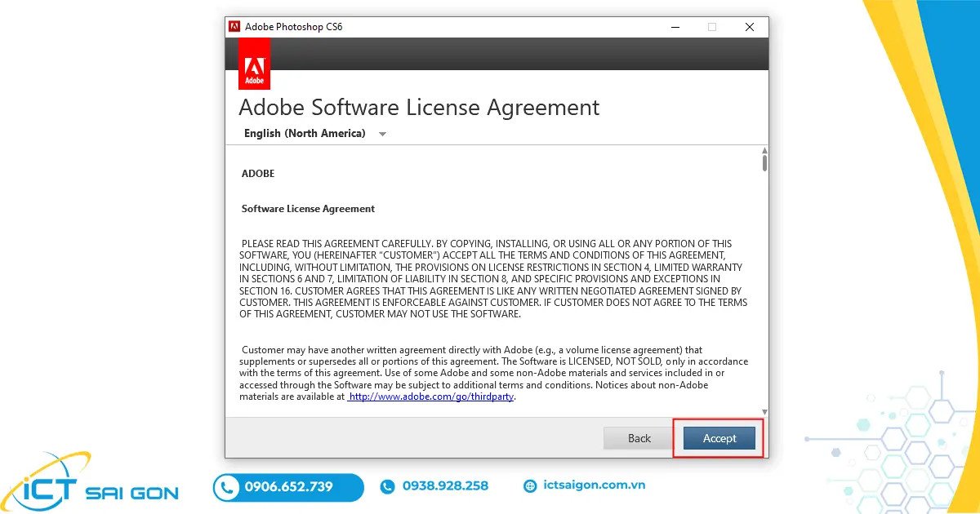980x514 pixels.
Task: Click the 0938.928.258 phone number
Action: pyautogui.click(x=444, y=486)
